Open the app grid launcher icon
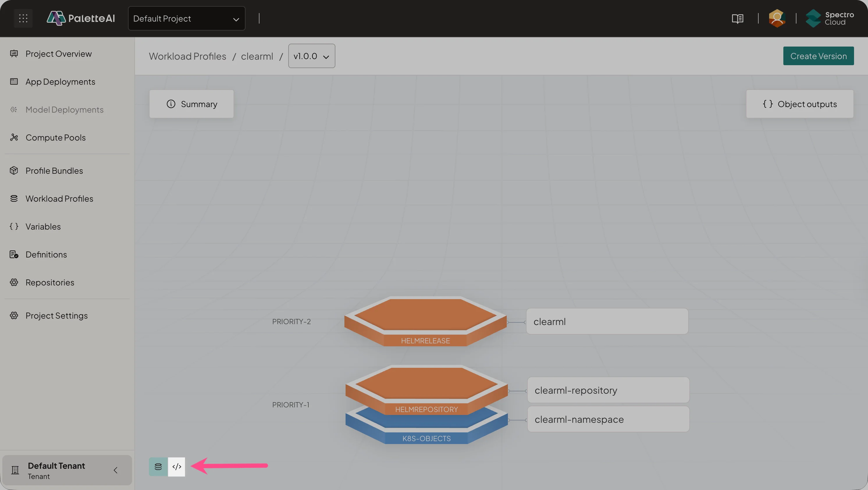868x490 pixels. tap(23, 18)
